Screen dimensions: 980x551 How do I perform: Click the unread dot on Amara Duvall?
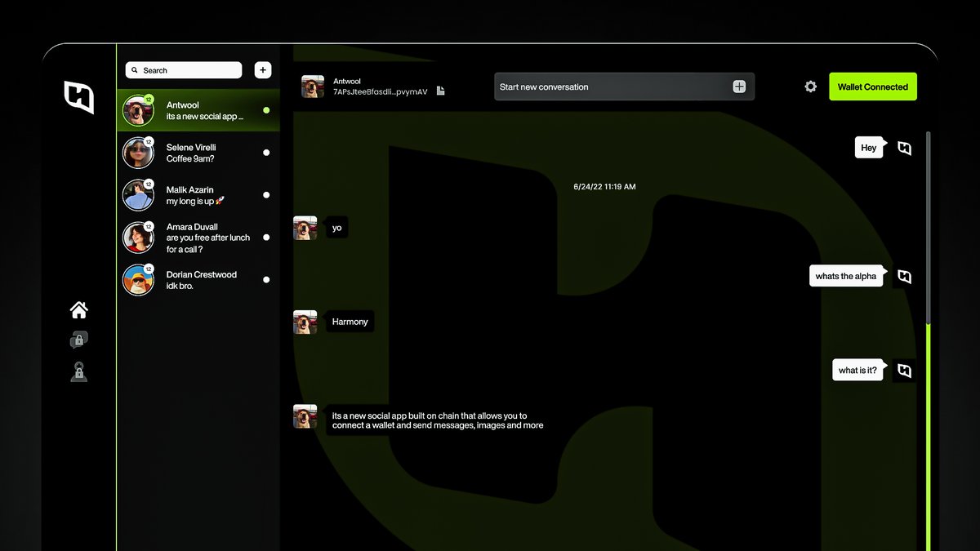(266, 238)
